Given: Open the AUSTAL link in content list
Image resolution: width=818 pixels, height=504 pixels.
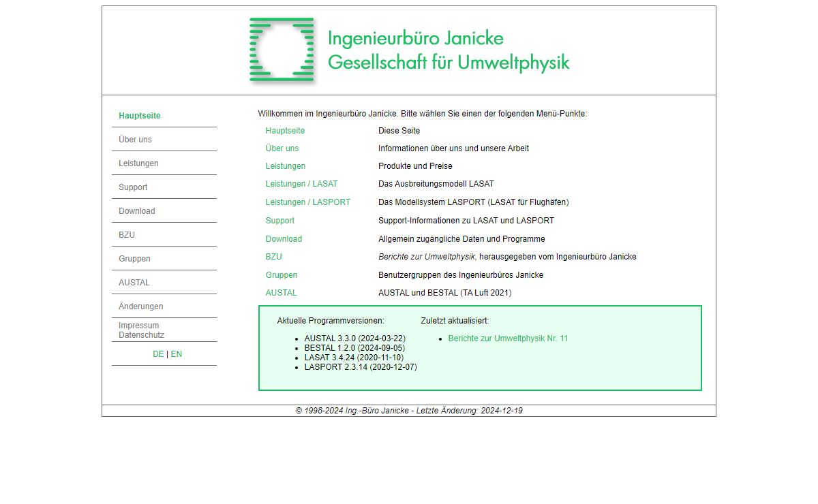Looking at the screenshot, I should [x=282, y=293].
